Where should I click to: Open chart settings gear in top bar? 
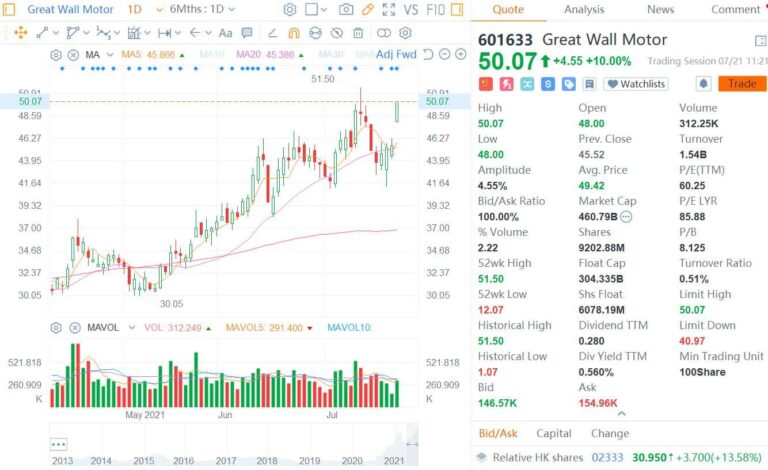pos(290,9)
